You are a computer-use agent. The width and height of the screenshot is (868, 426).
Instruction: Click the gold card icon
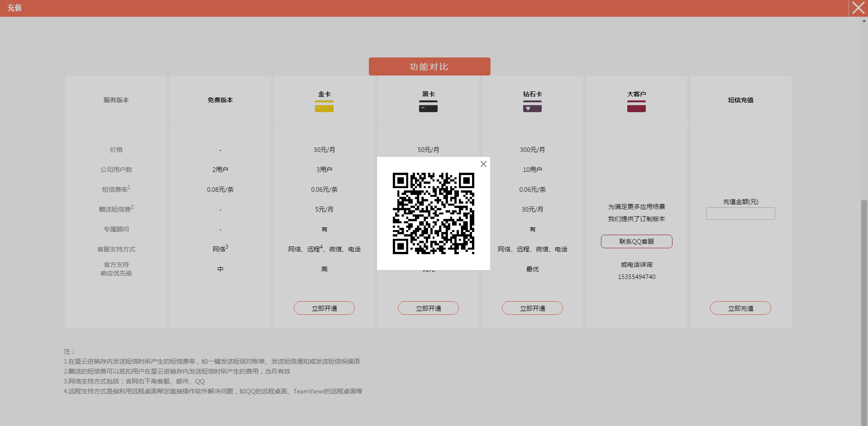pyautogui.click(x=324, y=106)
